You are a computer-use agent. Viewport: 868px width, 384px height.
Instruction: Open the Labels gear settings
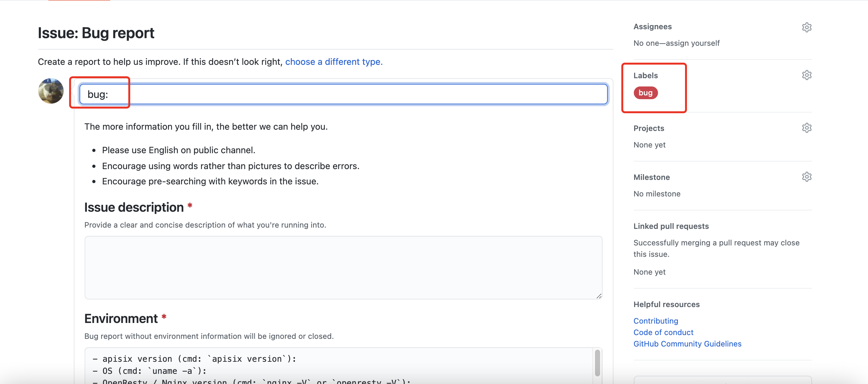click(x=806, y=75)
